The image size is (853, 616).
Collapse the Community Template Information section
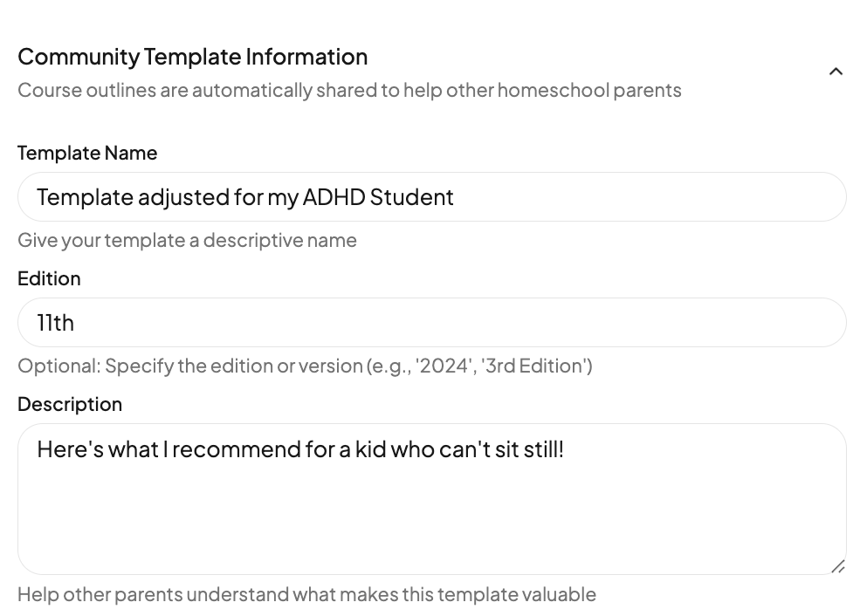[x=836, y=72]
